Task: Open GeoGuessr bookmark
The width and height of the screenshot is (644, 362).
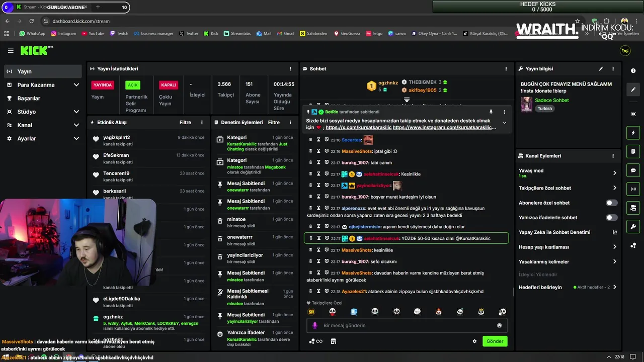Action: click(x=347, y=34)
